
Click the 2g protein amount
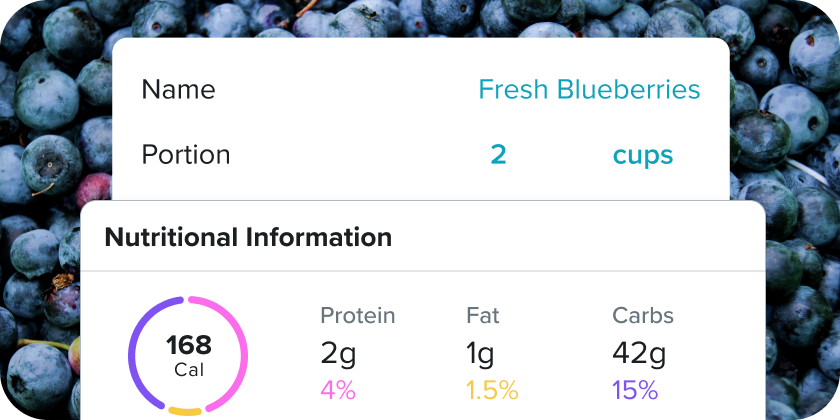[x=338, y=352]
